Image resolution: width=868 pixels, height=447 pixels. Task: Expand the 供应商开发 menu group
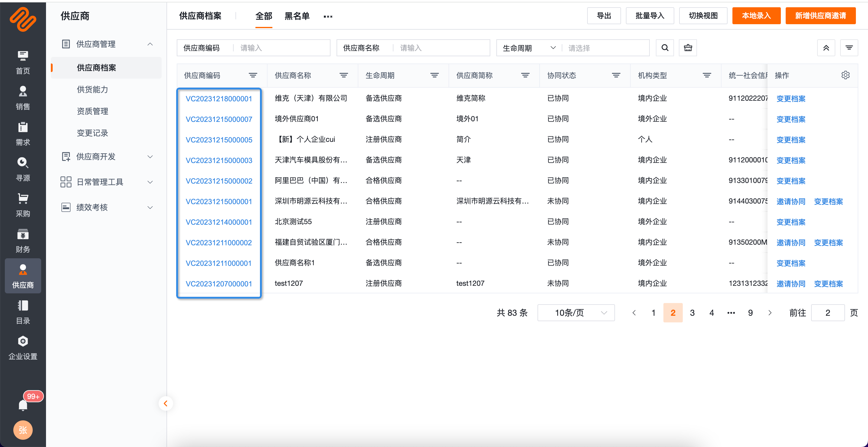[x=150, y=157]
